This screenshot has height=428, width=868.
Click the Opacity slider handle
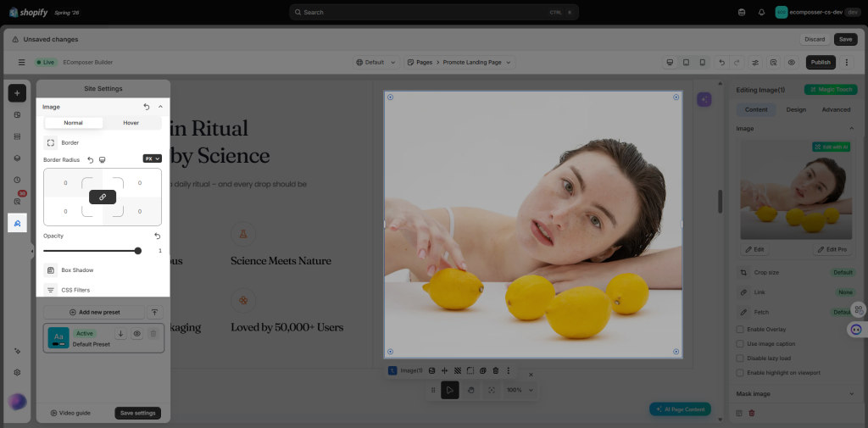click(x=138, y=251)
